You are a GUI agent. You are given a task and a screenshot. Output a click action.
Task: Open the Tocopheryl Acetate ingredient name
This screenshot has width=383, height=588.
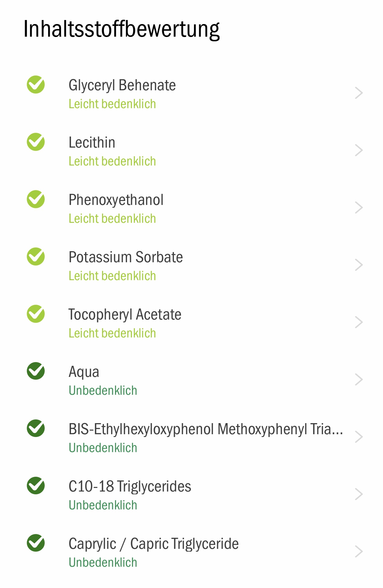(125, 315)
